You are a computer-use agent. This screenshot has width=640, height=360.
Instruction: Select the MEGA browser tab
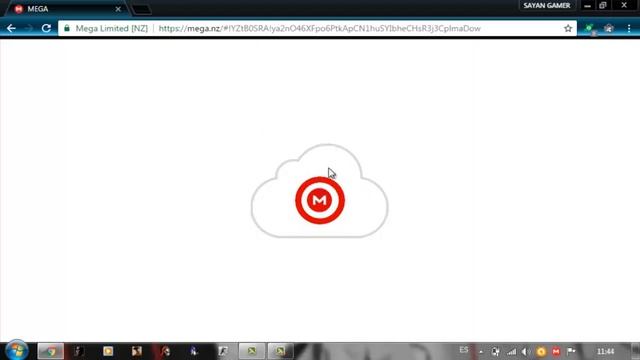[x=67, y=9]
